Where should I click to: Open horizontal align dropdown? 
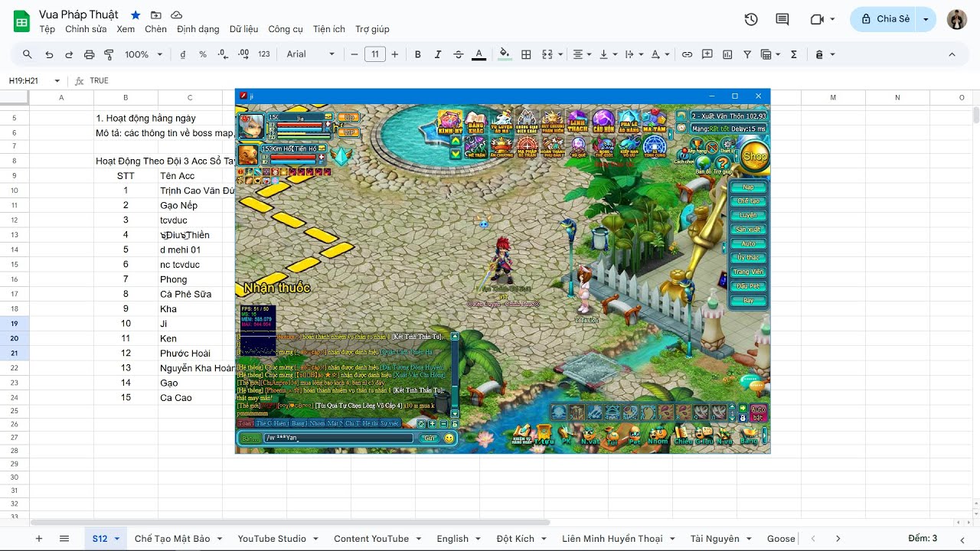click(582, 54)
